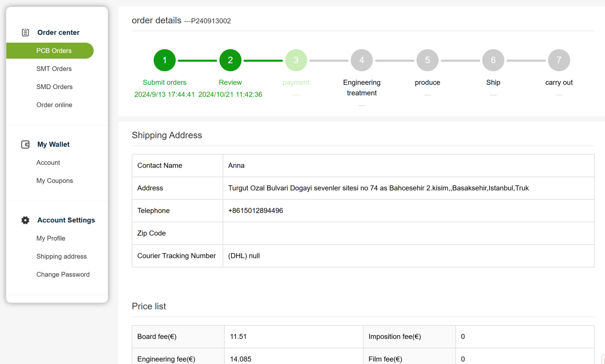Open Change Password page
The width and height of the screenshot is (605, 364).
[63, 275]
